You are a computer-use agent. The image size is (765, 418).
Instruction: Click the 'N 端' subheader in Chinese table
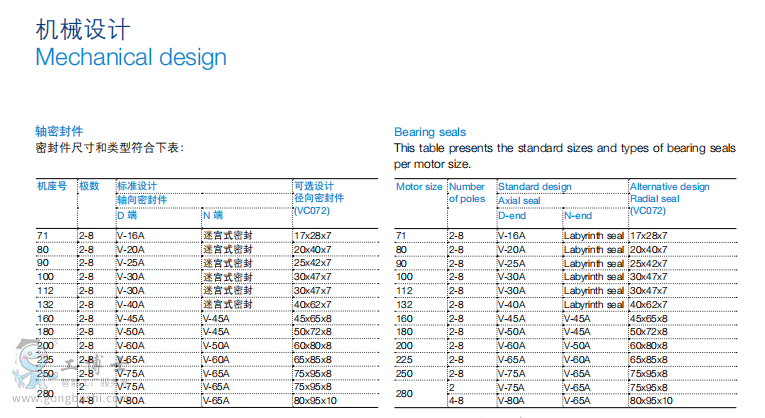[x=212, y=215]
